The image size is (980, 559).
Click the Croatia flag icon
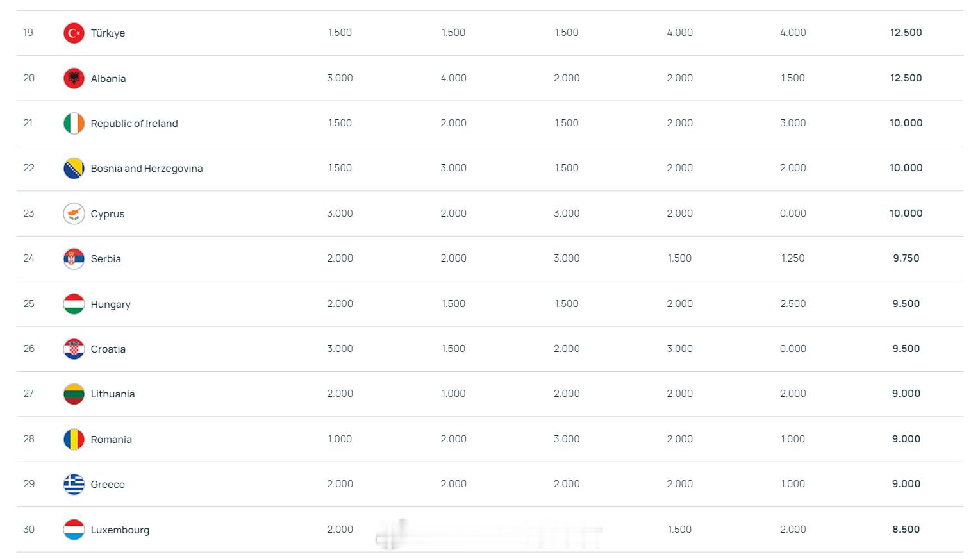[74, 349]
